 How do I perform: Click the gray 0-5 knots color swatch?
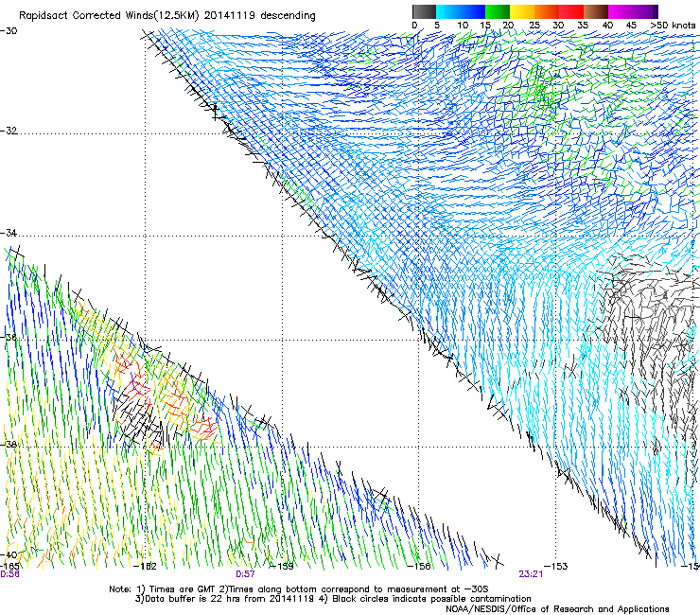(424, 11)
